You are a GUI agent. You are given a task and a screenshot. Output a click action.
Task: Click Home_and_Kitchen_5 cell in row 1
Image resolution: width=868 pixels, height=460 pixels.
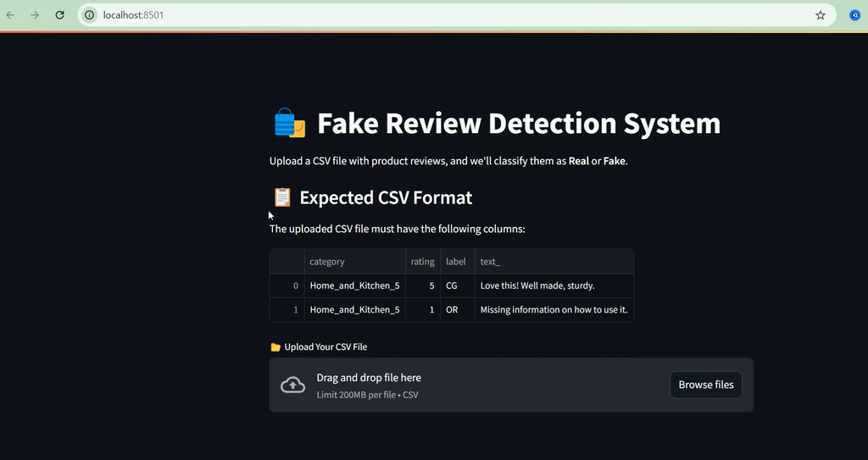click(355, 309)
